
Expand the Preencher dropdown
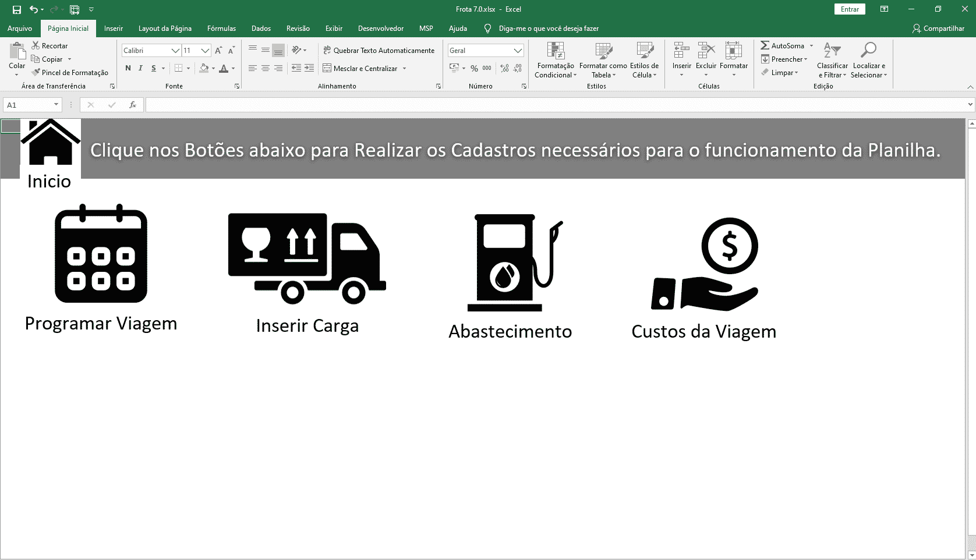pos(806,59)
